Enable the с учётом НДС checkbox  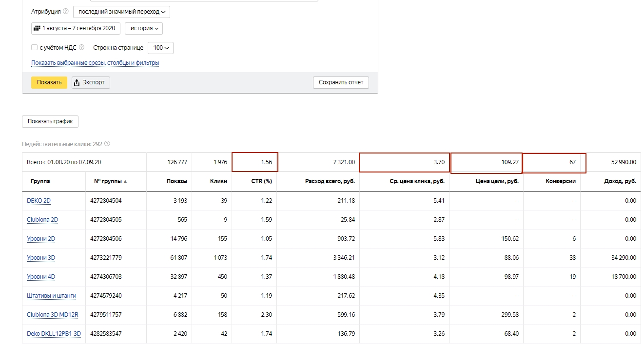[x=34, y=48]
